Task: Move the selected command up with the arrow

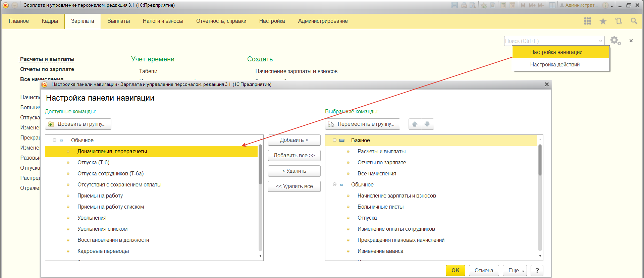Action: pyautogui.click(x=415, y=124)
